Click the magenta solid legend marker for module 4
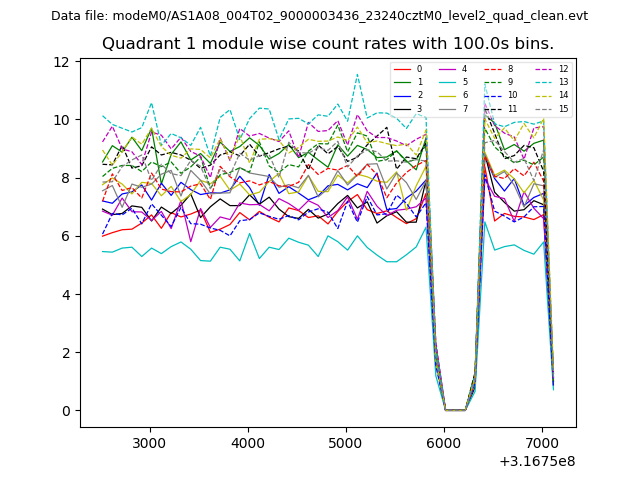640x480 pixels. 446,69
